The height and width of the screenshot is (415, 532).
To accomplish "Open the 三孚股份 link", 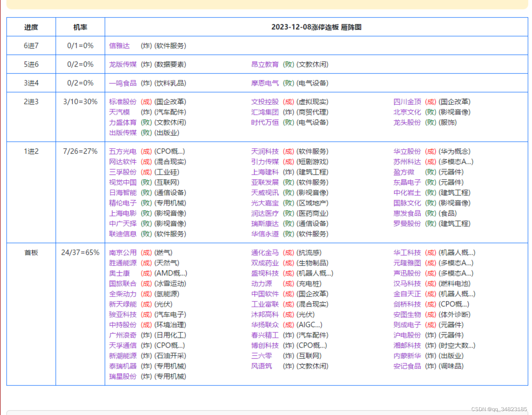I will (123, 172).
